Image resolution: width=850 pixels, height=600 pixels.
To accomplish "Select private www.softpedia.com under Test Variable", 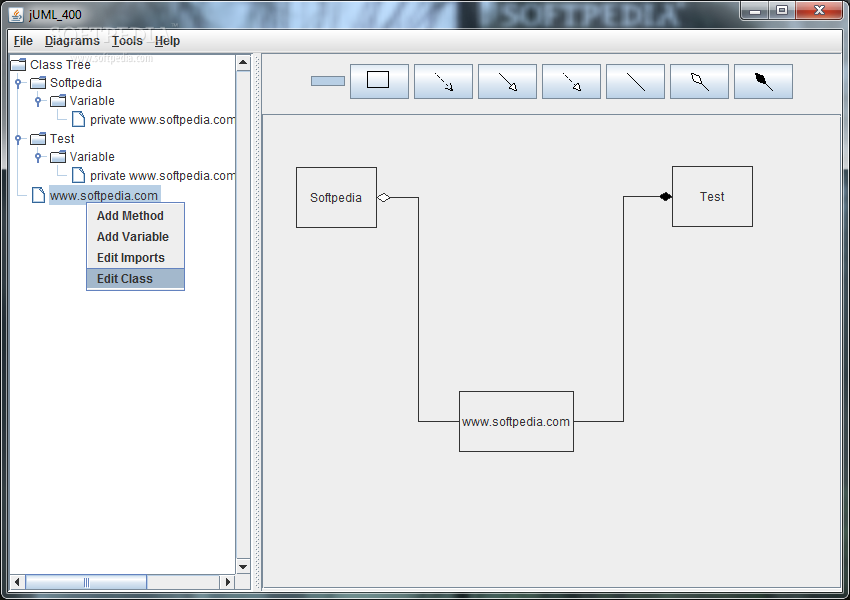I will 153,176.
